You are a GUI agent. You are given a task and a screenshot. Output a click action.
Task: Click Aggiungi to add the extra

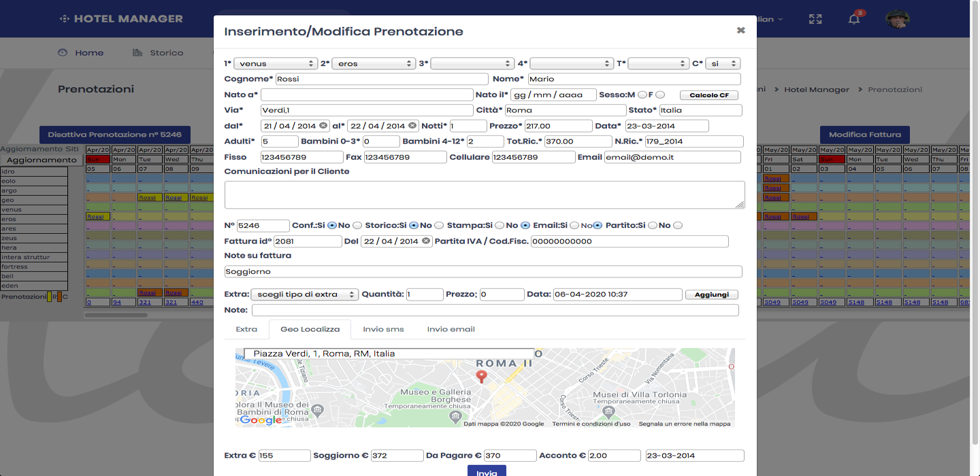[x=712, y=294]
